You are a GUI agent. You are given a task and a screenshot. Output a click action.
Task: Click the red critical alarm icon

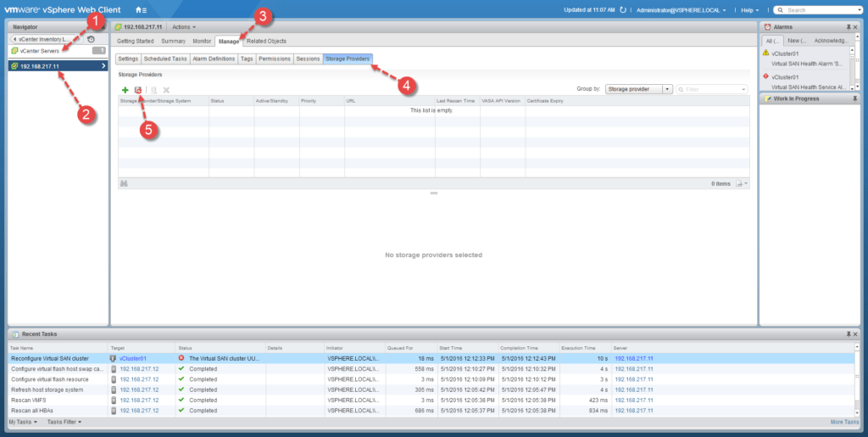click(x=765, y=76)
